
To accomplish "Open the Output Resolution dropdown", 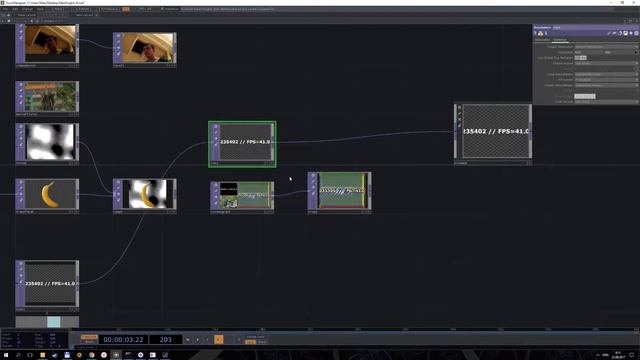I will (x=606, y=47).
